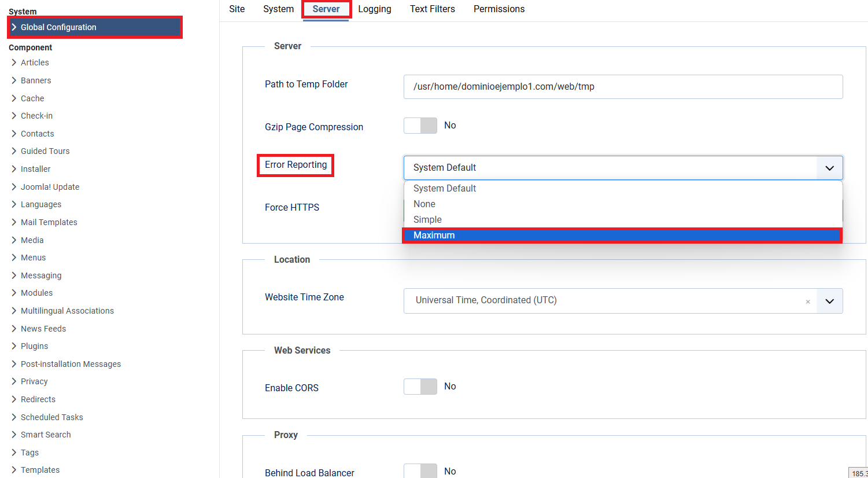Expand the Articles chevron in sidebar
Screen dimensions: 868x478
(x=14, y=62)
